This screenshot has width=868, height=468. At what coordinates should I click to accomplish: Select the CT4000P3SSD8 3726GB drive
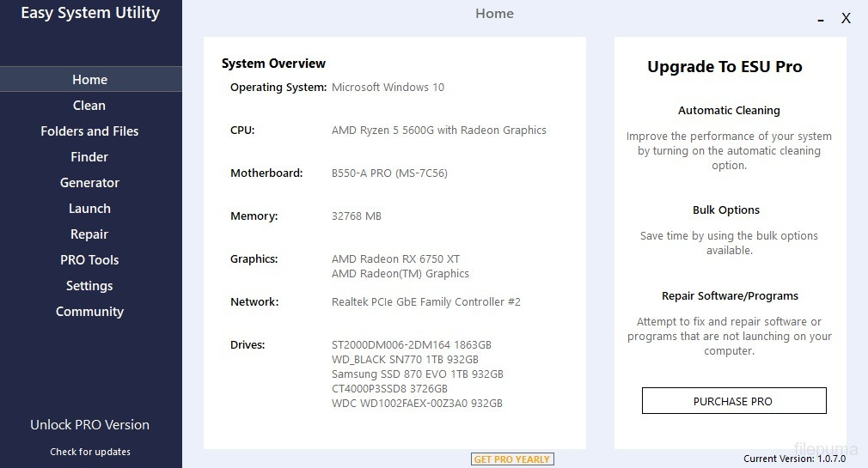(389, 389)
